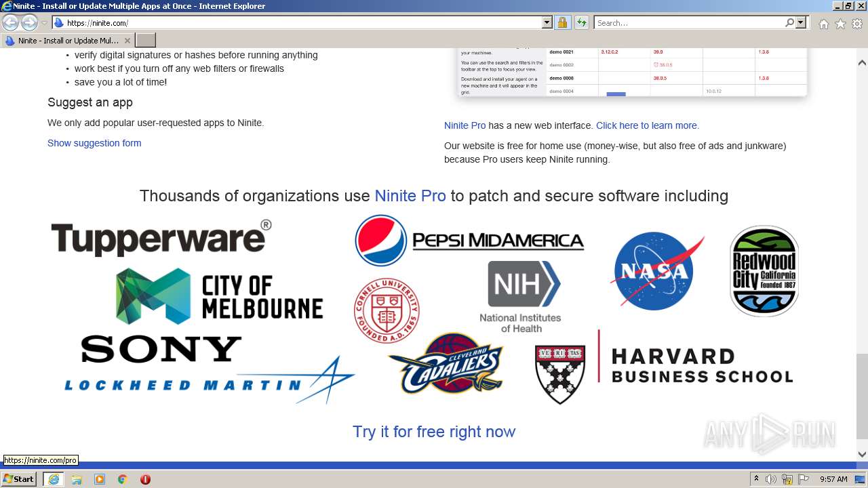868x488 pixels.
Task: Click the Ninite Pro link in description
Action: (465, 125)
